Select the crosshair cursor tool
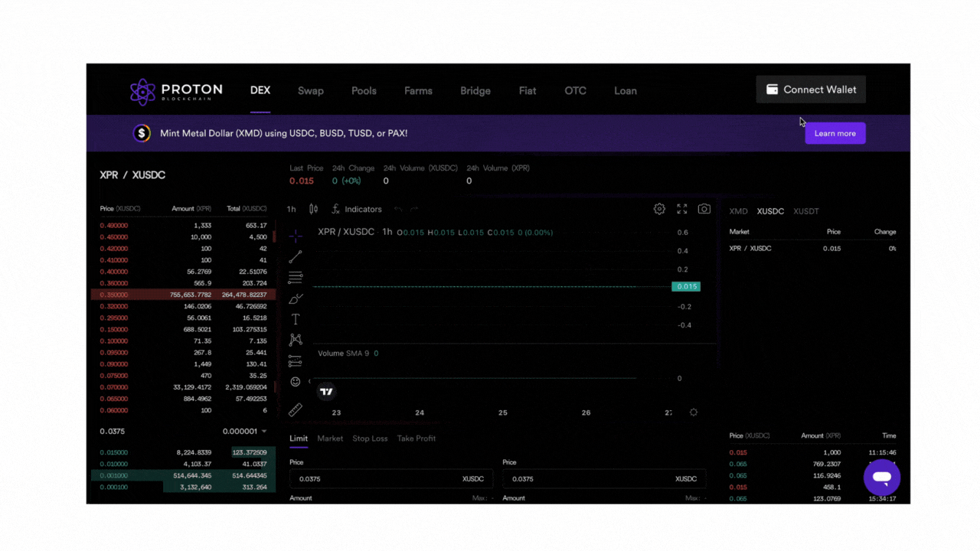Image resolution: width=980 pixels, height=551 pixels. 296,236
